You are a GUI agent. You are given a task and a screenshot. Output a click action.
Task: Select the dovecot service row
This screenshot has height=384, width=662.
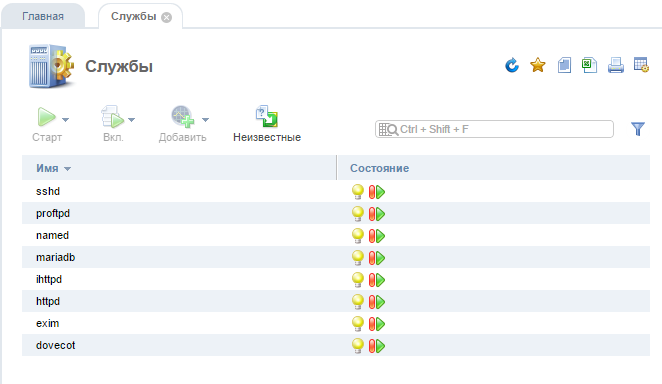336,345
